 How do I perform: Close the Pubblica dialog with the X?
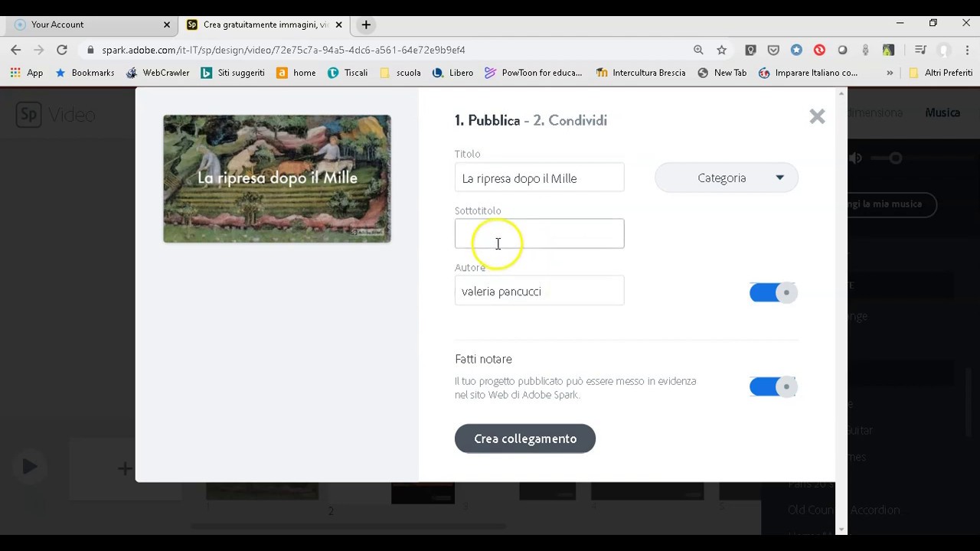(x=817, y=116)
